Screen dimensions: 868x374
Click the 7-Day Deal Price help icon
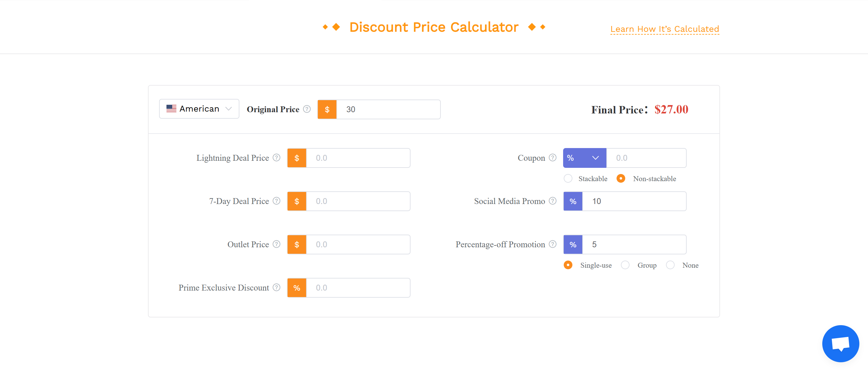pyautogui.click(x=276, y=201)
